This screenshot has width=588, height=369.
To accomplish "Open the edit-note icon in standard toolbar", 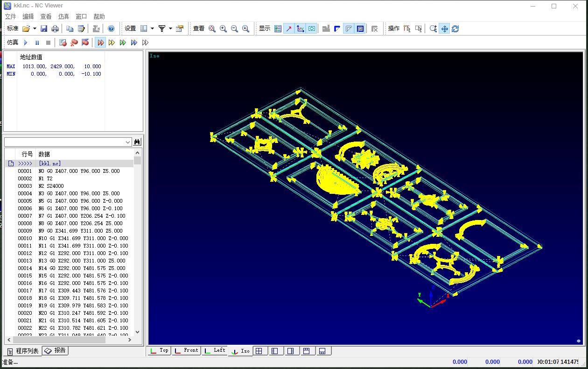I will click(x=81, y=28).
